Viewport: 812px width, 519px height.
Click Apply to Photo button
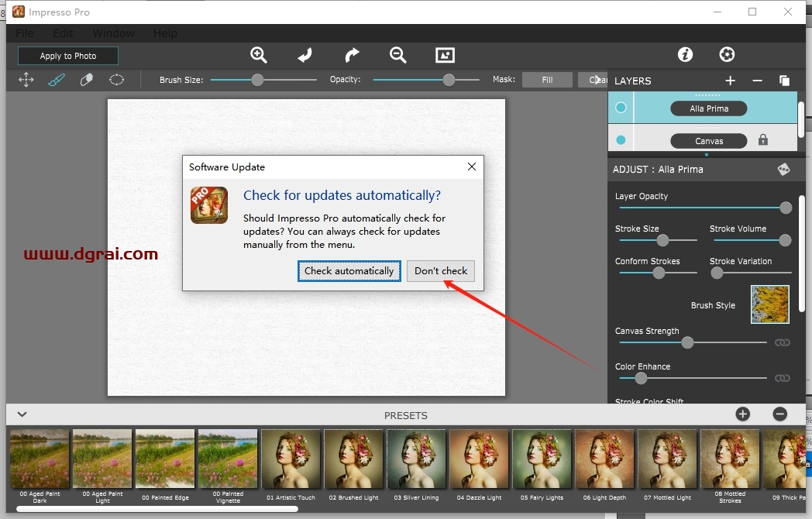pyautogui.click(x=68, y=56)
